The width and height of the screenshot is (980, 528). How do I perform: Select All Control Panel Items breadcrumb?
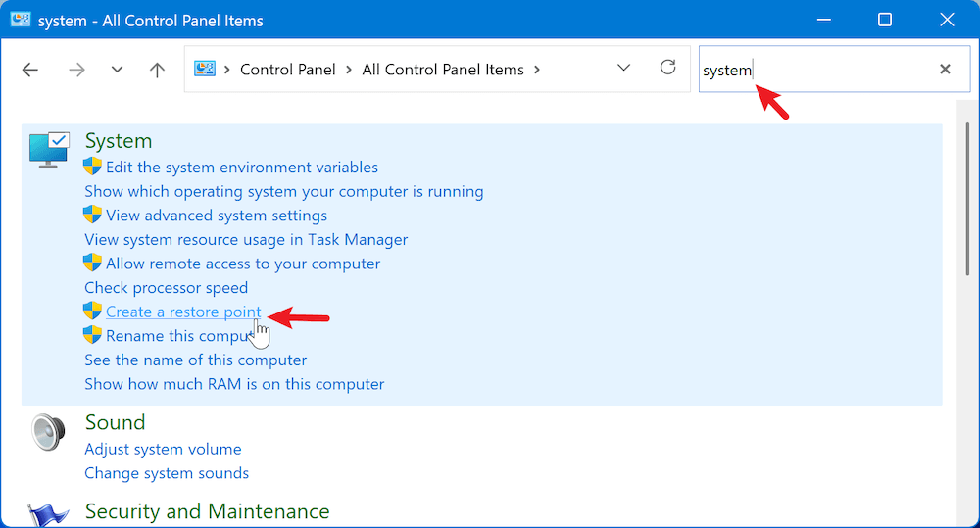point(443,70)
